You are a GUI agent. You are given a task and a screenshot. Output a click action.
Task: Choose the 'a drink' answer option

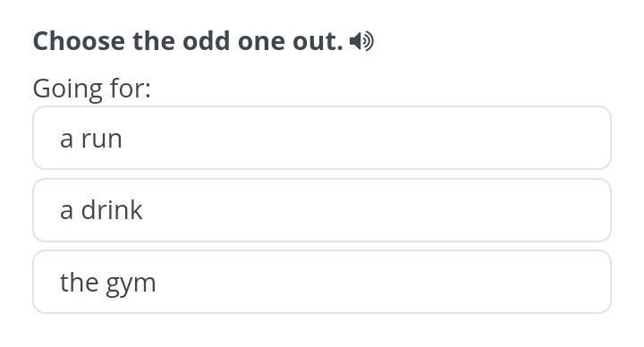pyautogui.click(x=322, y=210)
